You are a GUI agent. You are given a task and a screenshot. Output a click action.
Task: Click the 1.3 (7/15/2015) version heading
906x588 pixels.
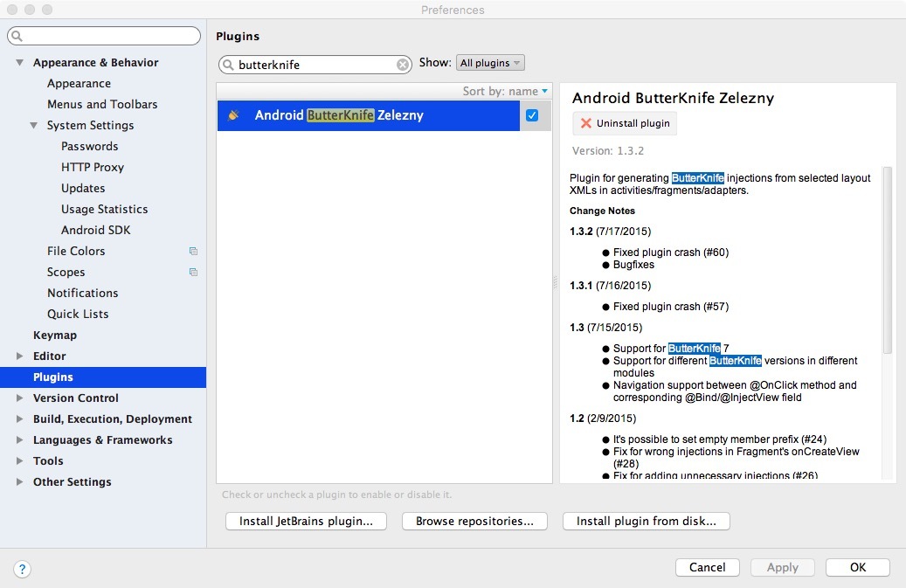[x=605, y=328]
